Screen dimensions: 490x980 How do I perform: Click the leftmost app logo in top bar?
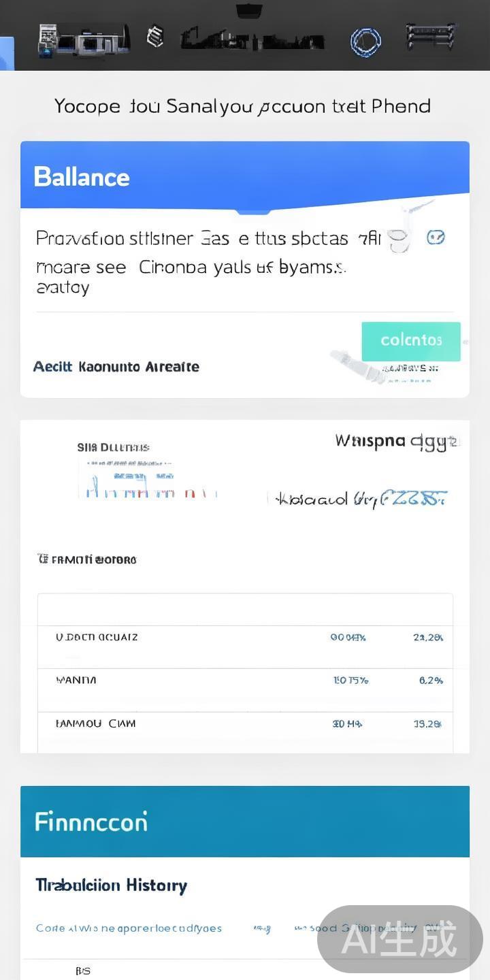point(84,40)
